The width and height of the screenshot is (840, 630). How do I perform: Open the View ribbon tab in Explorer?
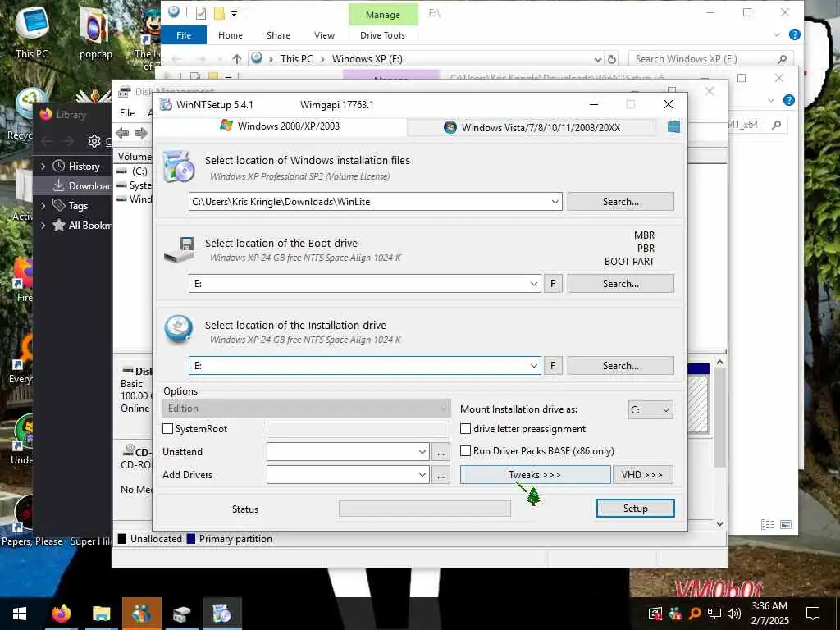pos(324,35)
